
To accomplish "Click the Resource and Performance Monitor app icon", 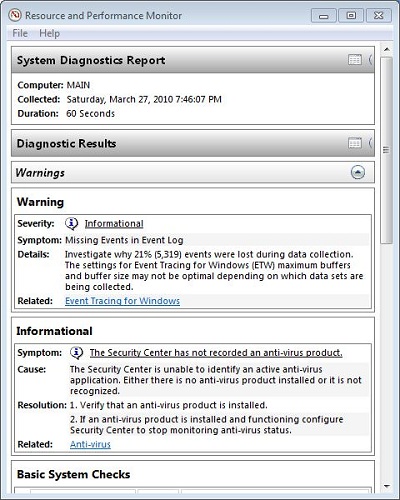I will [x=15, y=15].
